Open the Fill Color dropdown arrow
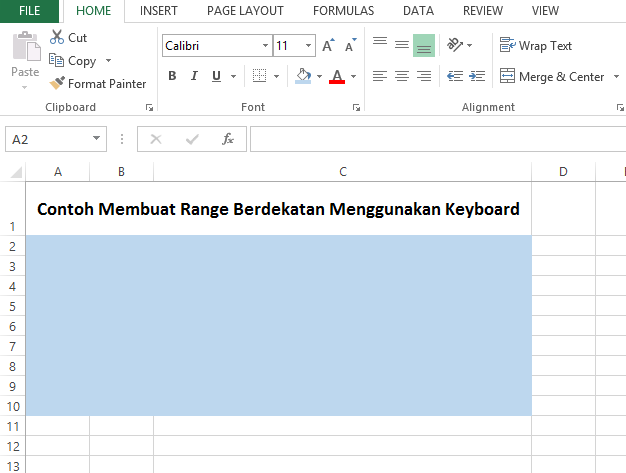 click(319, 76)
